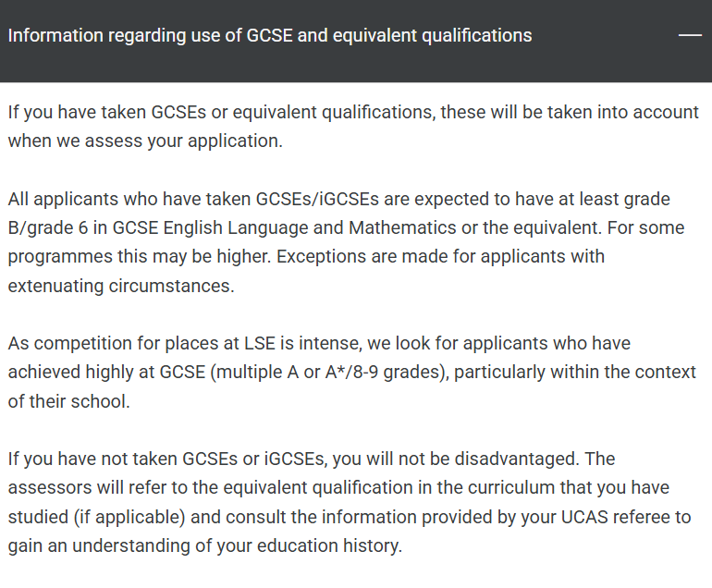This screenshot has width=712, height=588.
Task: Click the 'Information regarding use of GCSE' header title
Action: click(x=270, y=35)
